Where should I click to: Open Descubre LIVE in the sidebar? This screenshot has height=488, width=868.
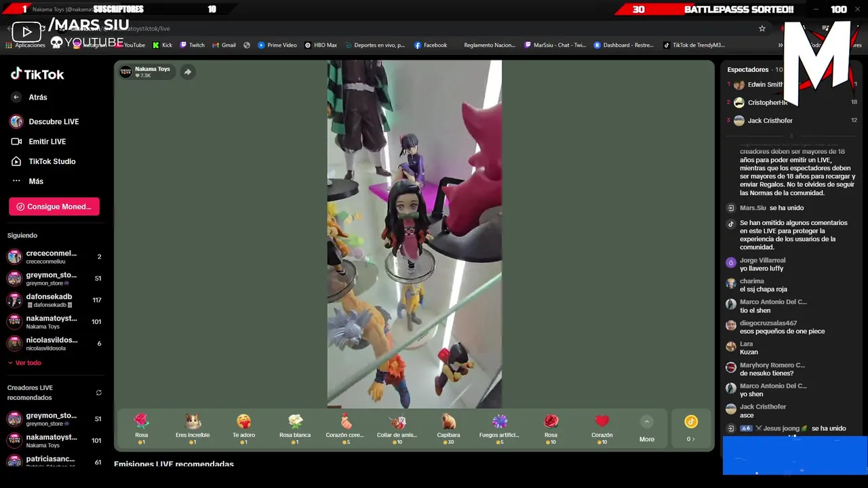tap(45, 122)
